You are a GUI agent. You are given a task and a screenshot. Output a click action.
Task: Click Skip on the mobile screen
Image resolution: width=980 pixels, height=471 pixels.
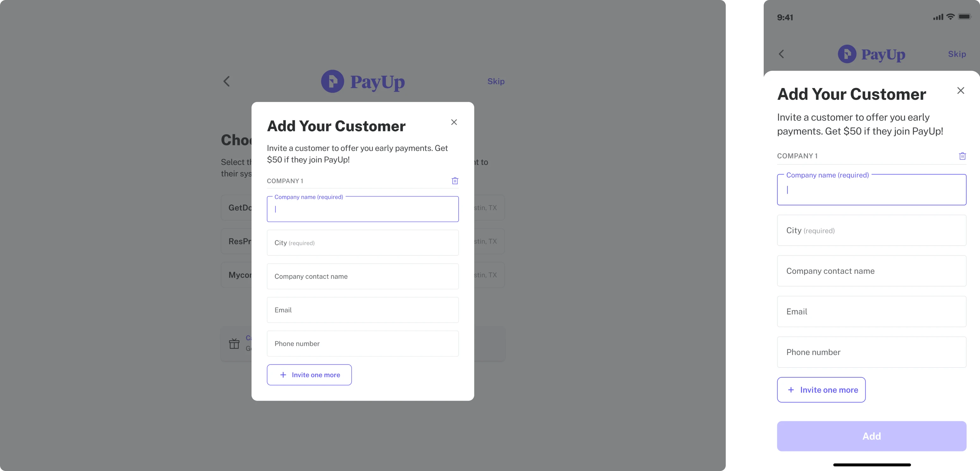957,54
